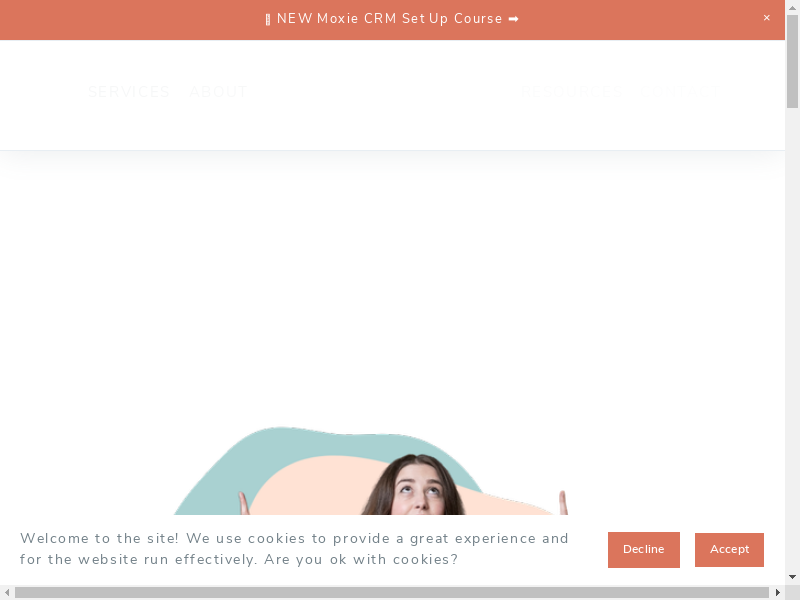Click the empty vertical scrollbar track below thumb
Viewport: 800px width, 600px height.
pos(792,339)
